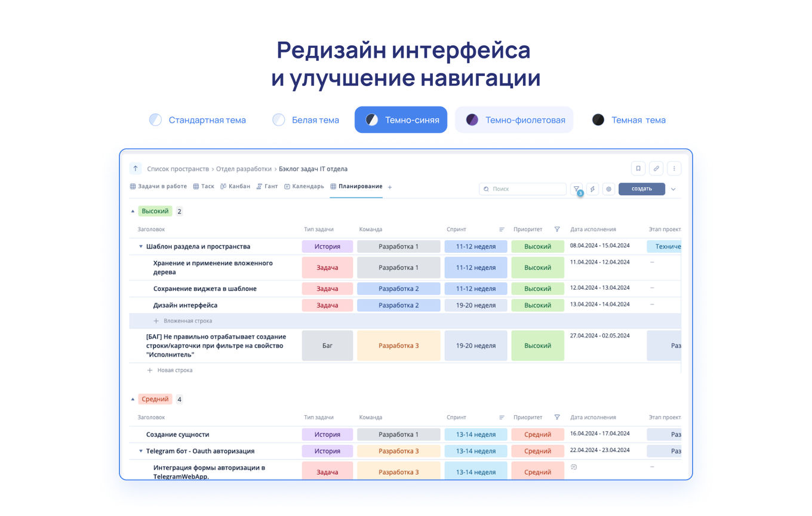This screenshot has height=516, width=812.
Task: Click the sort icon next to Спринт column
Action: pyautogui.click(x=502, y=229)
